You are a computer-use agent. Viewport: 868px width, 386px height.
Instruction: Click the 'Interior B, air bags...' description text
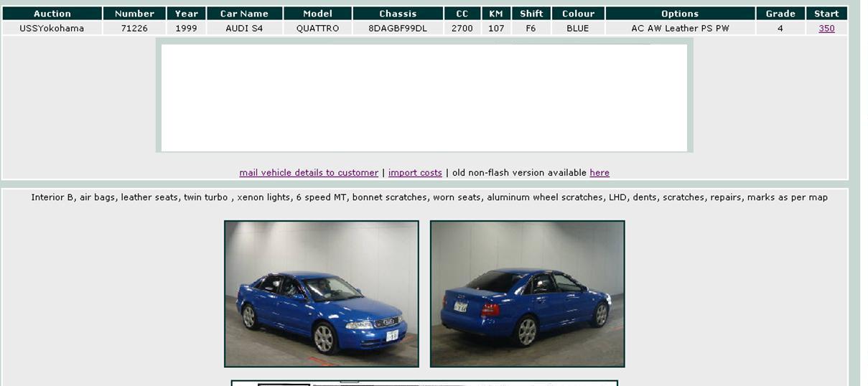click(x=429, y=197)
